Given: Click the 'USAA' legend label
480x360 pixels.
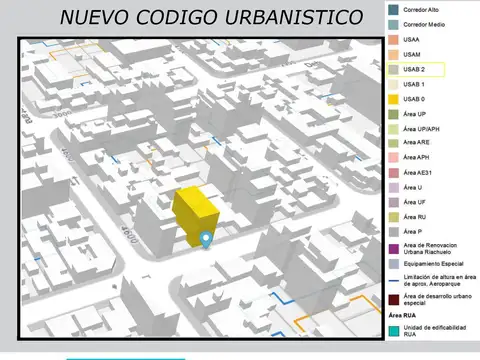Looking at the screenshot, I should pyautogui.click(x=411, y=40).
